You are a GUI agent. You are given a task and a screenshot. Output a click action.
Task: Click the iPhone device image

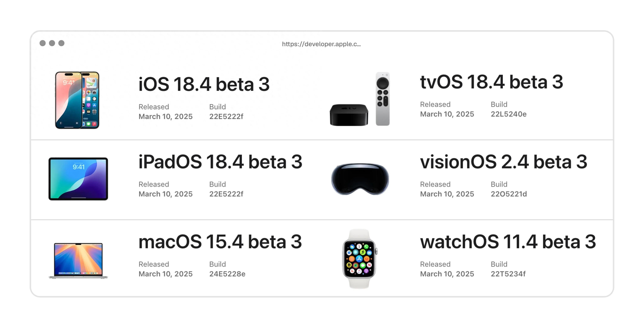coord(77,100)
